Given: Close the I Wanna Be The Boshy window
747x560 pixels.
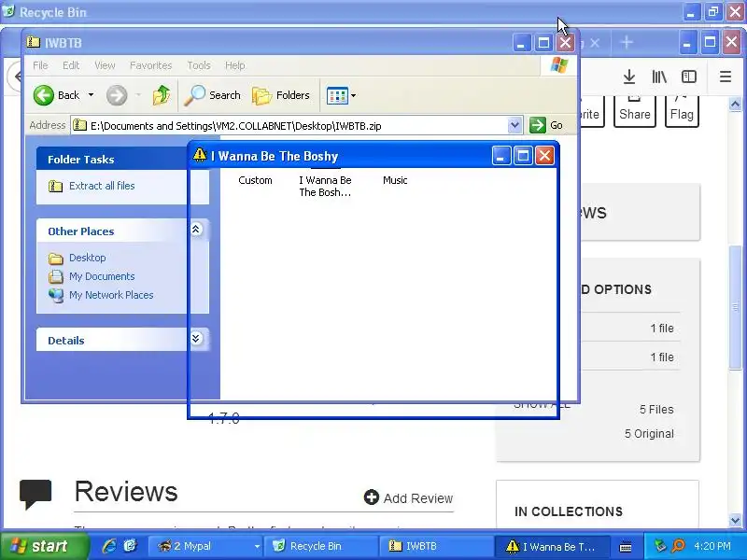Looking at the screenshot, I should (544, 156).
